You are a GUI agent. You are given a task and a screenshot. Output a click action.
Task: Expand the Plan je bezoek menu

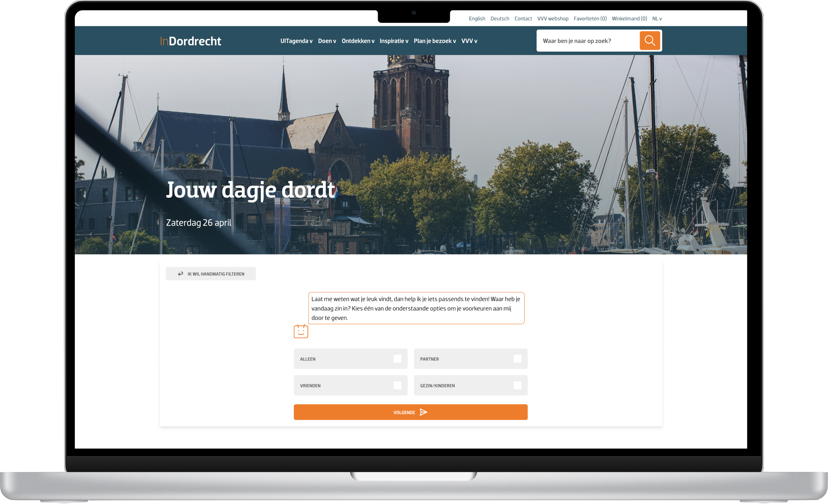(x=435, y=41)
